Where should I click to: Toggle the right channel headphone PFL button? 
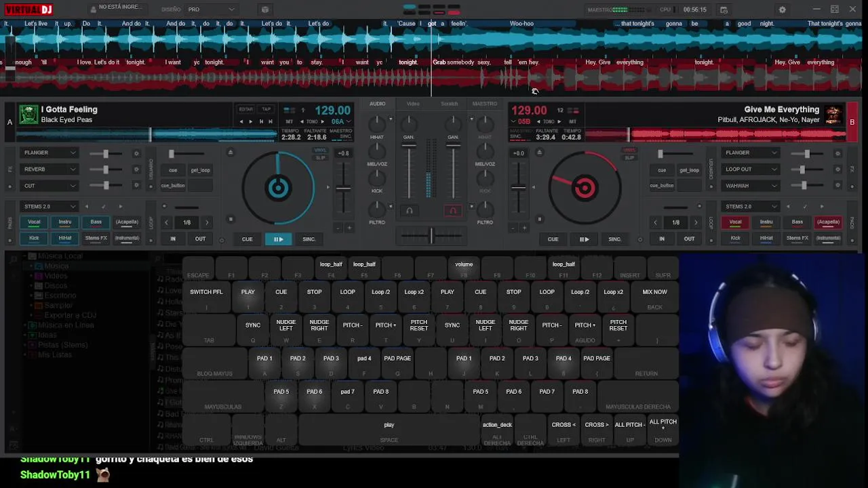453,211
